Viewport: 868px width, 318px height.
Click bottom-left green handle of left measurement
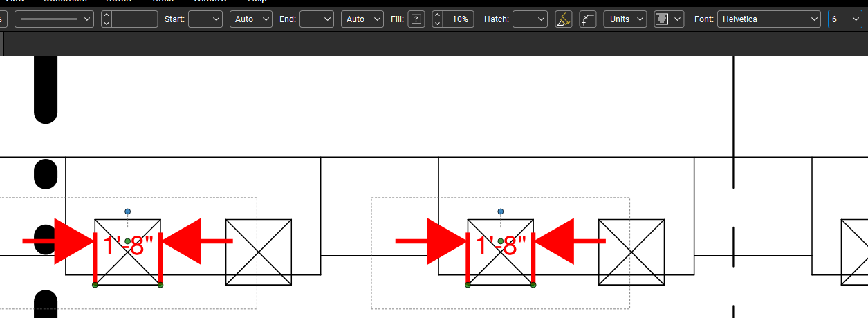pyautogui.click(x=95, y=285)
